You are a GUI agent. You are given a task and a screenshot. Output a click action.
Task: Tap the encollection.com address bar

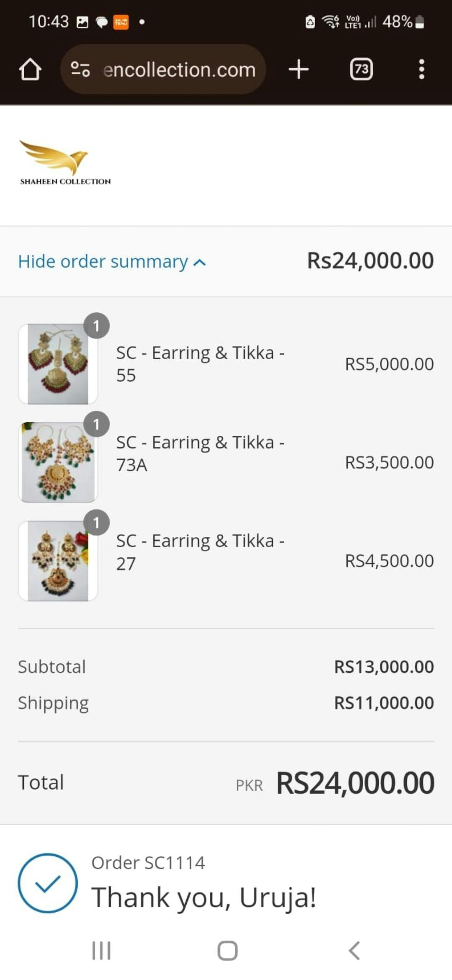pos(179,70)
